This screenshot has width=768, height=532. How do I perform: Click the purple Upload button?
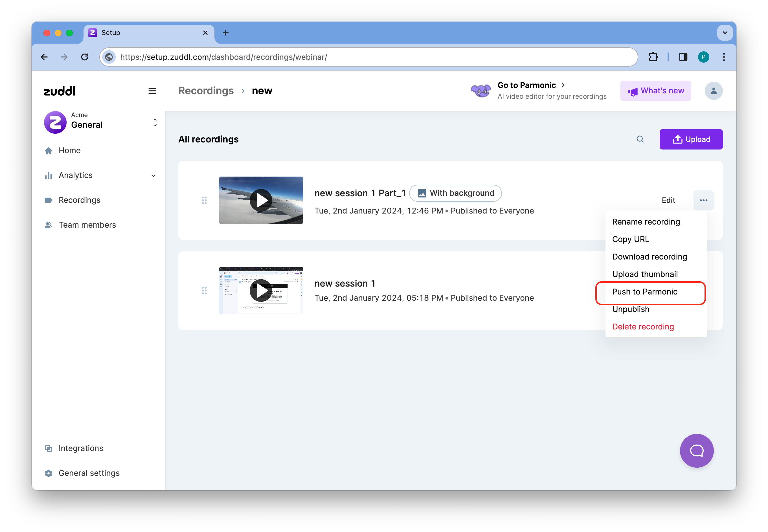tap(691, 139)
